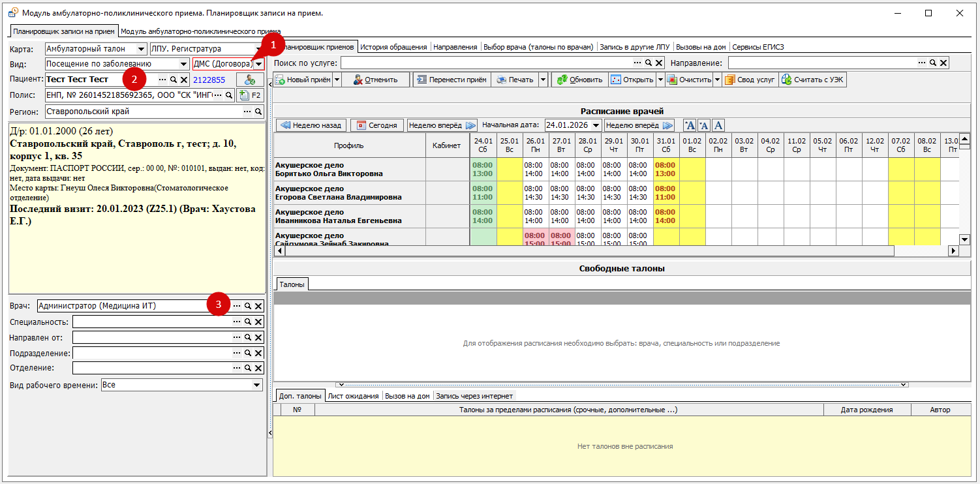Image resolution: width=980 pixels, height=484 pixels.
Task: Click the Неделю назад button
Action: point(311,125)
